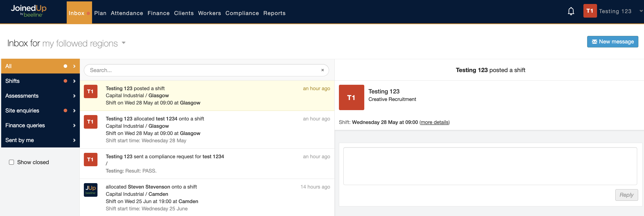This screenshot has width=644, height=216.
Task: Click into the Search field
Action: click(202, 70)
